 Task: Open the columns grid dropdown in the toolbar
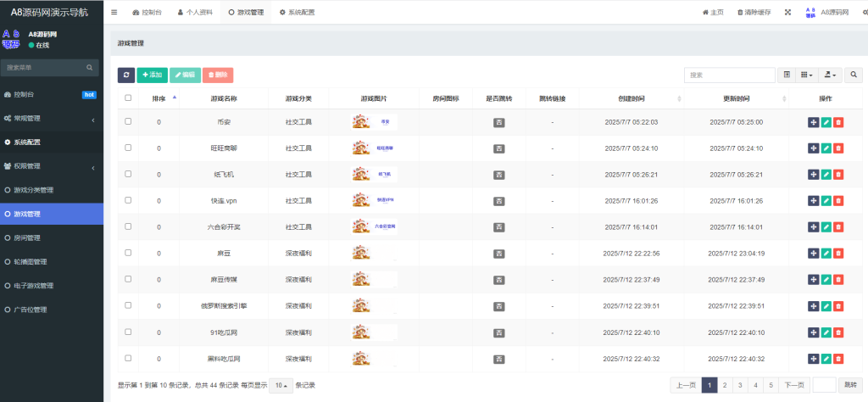pos(807,75)
